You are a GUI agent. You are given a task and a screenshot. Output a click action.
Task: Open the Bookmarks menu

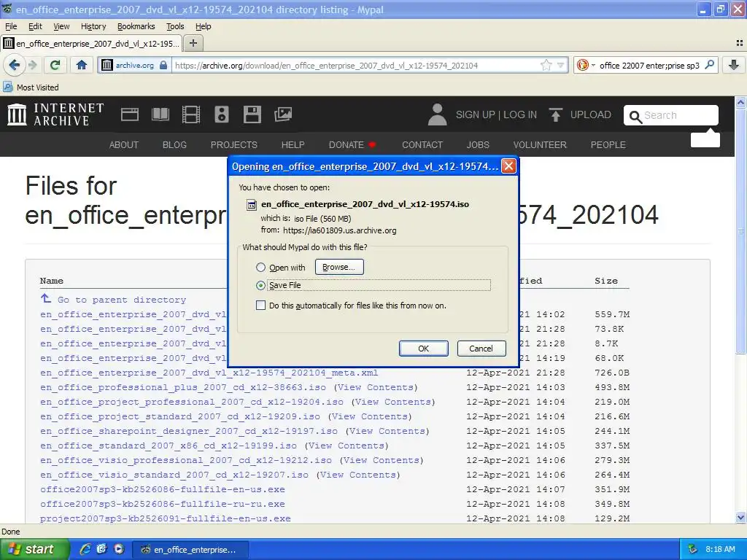click(136, 26)
